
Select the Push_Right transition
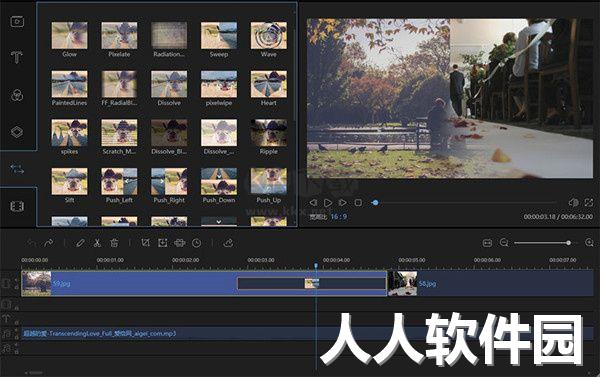(169, 181)
